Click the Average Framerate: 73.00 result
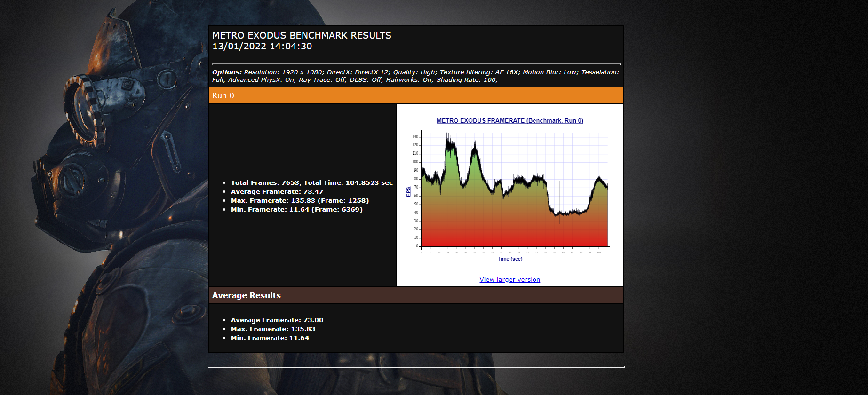Screen dimensions: 868x395 [x=277, y=320]
